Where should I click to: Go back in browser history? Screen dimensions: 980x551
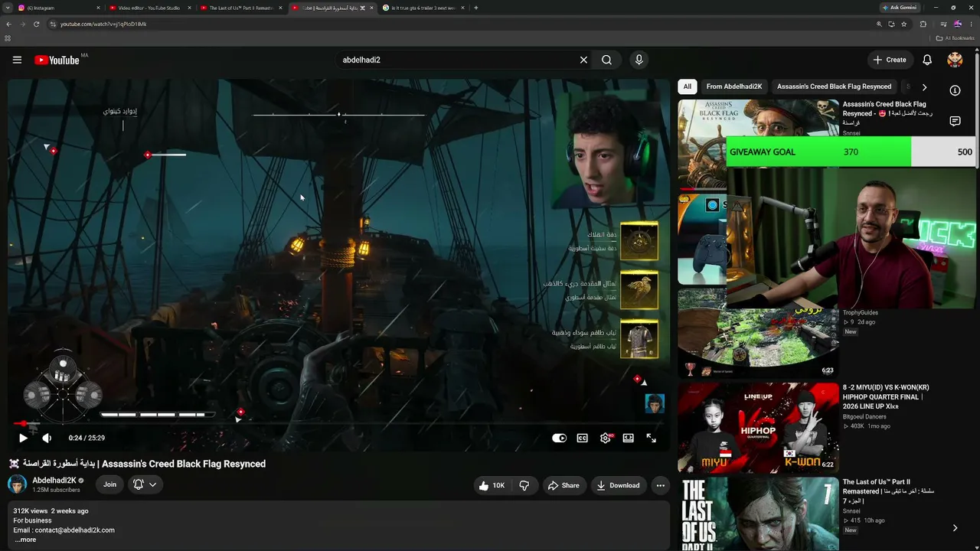coord(8,24)
